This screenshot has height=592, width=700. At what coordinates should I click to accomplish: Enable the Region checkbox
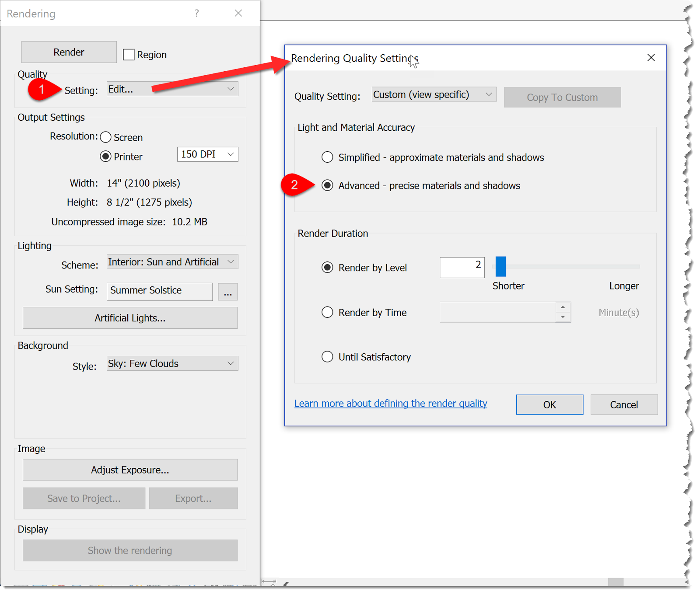129,55
